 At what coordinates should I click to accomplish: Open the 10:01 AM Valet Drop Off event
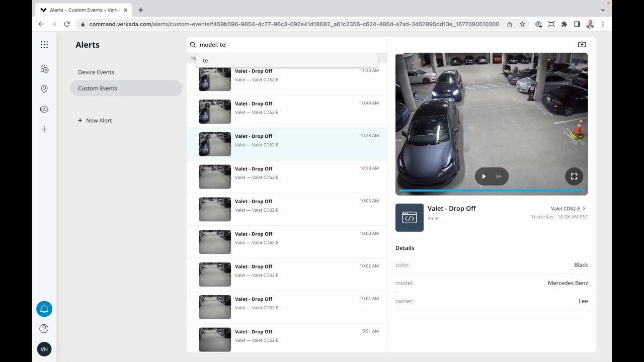click(x=287, y=308)
